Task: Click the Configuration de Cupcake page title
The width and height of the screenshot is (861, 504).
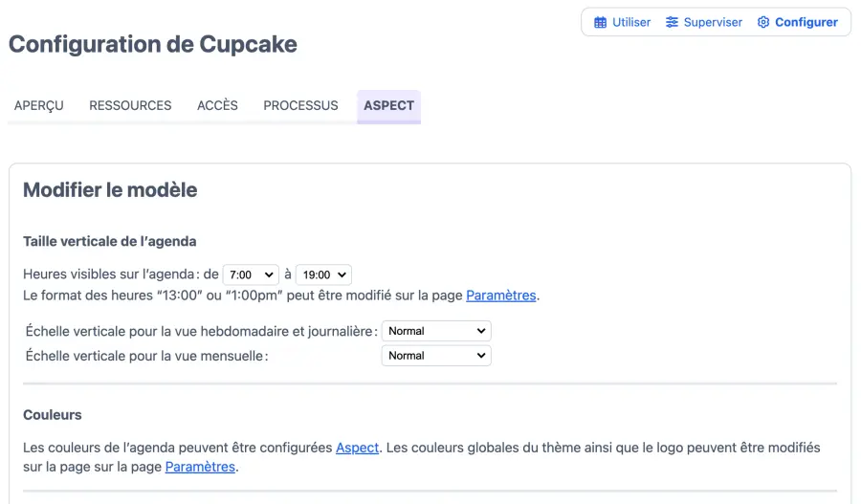Action: (x=153, y=44)
